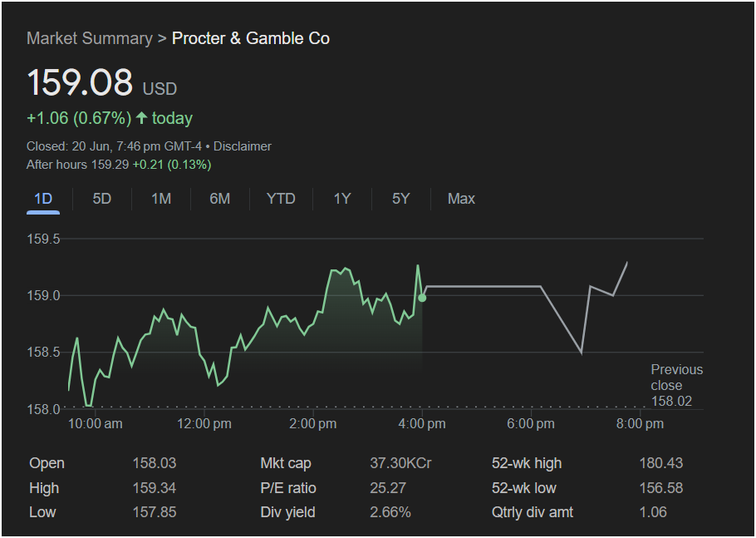Click the 8:00 pm axis label
756x538 pixels.
(x=640, y=424)
